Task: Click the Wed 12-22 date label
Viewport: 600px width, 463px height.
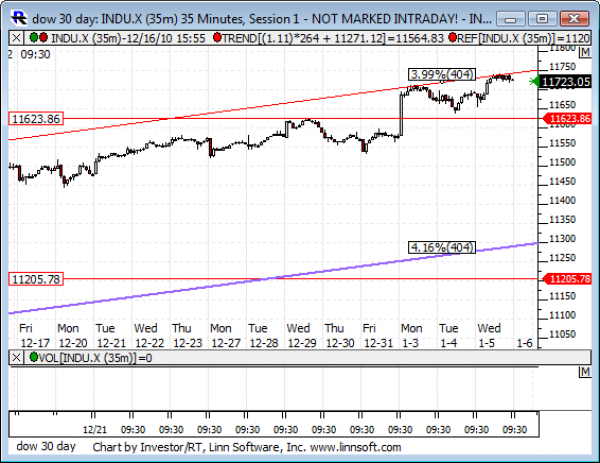Action: (x=149, y=336)
